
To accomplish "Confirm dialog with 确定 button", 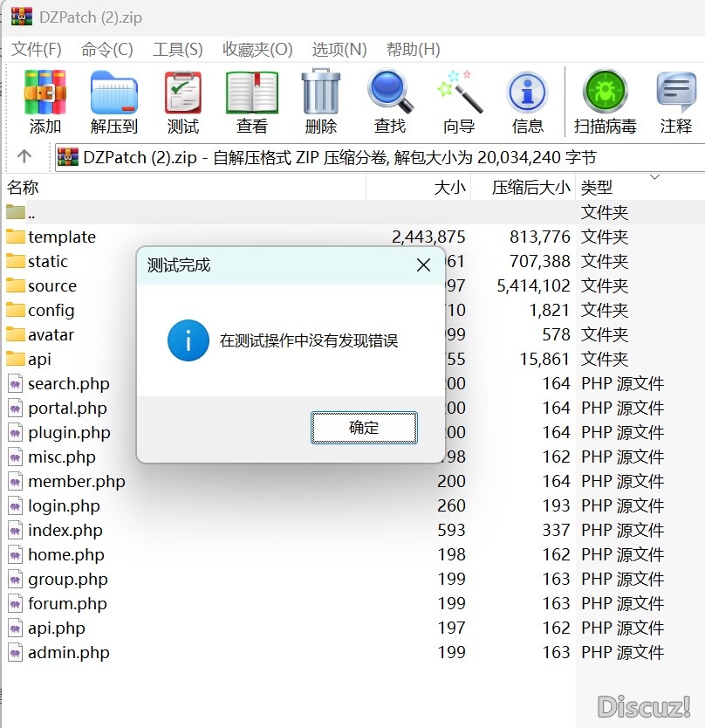I will coord(364,427).
